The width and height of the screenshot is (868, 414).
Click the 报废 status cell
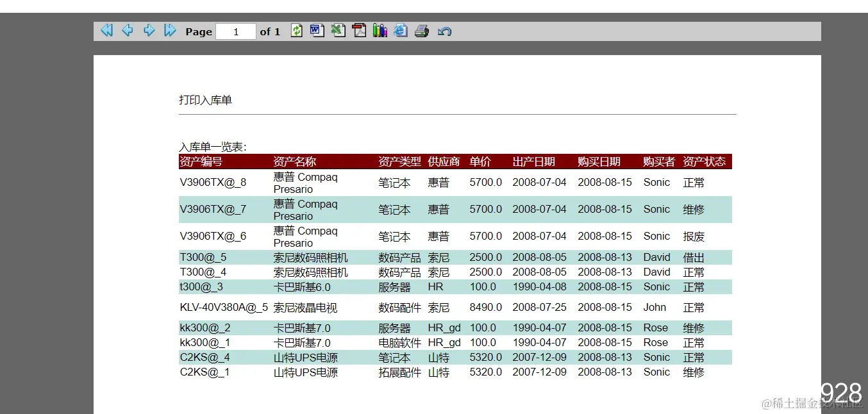694,236
